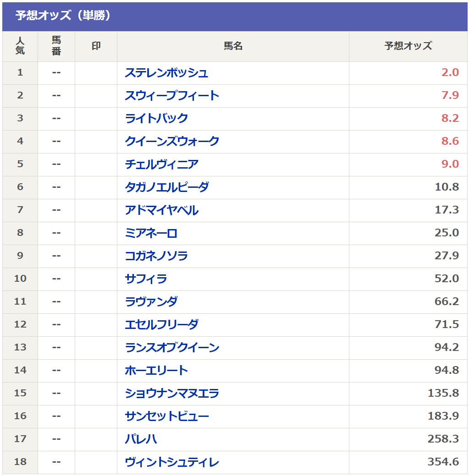Click the ラヴァンダ horse link
This screenshot has width=469, height=476.
(151, 302)
